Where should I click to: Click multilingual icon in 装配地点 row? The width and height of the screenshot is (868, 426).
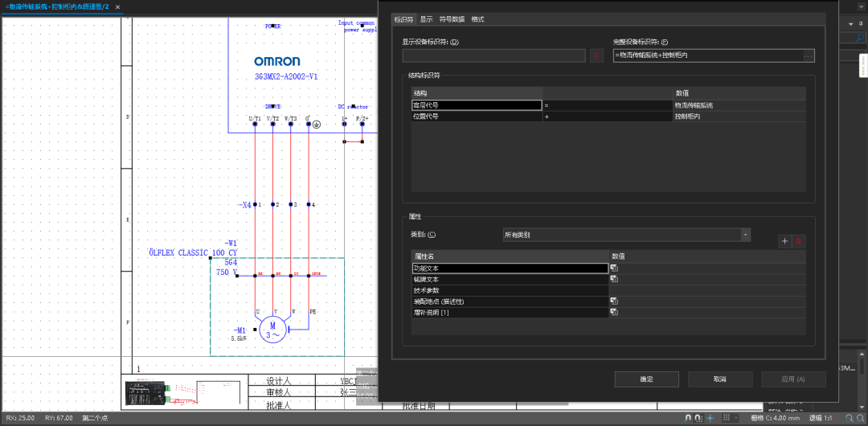pyautogui.click(x=614, y=301)
